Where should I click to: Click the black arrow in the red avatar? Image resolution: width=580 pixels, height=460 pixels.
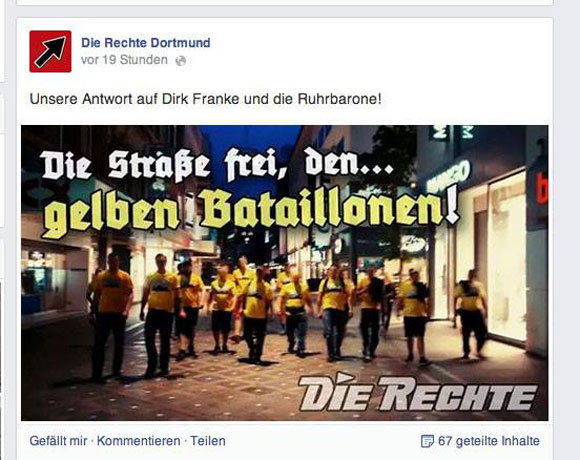(x=51, y=51)
